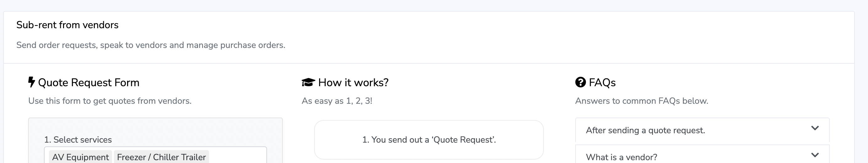Select the AV Equipment service tag

tap(81, 157)
